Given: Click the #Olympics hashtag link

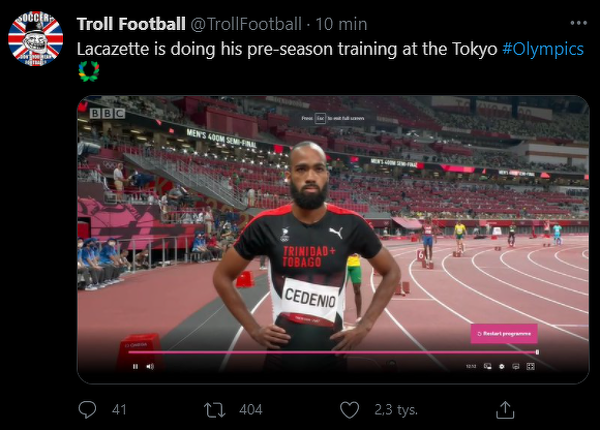Looking at the screenshot, I should [543, 49].
